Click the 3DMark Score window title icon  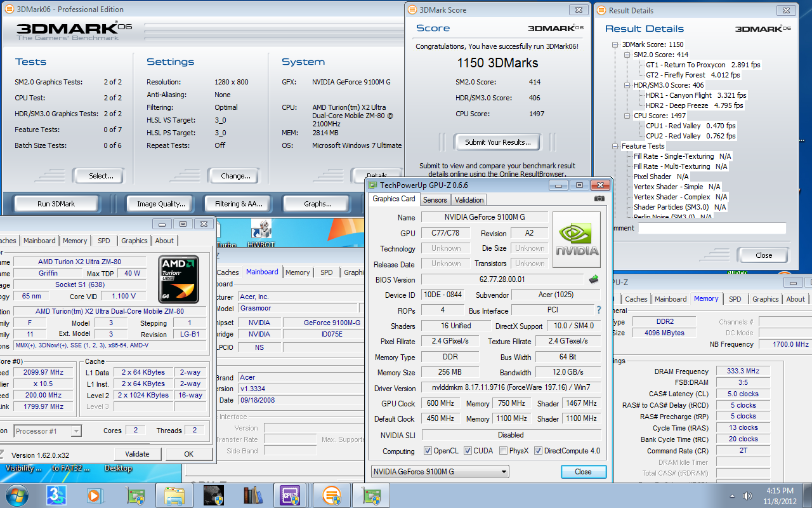tap(412, 10)
